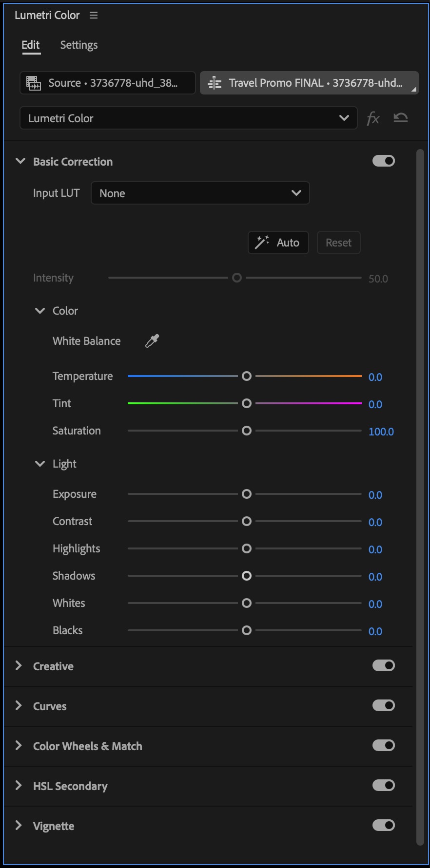The height and width of the screenshot is (868, 430).
Task: Click the panel's vertical scrollbar
Action: [x=420, y=497]
